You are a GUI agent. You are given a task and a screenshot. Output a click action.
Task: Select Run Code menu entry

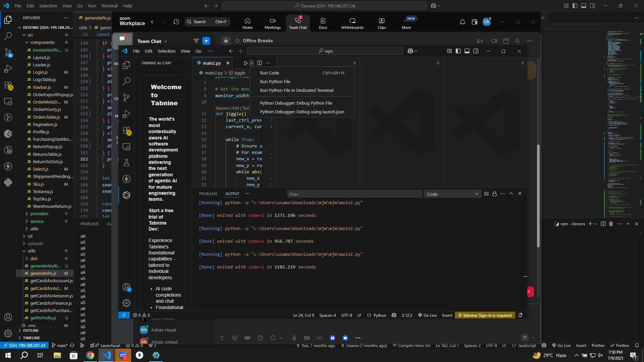302,73
